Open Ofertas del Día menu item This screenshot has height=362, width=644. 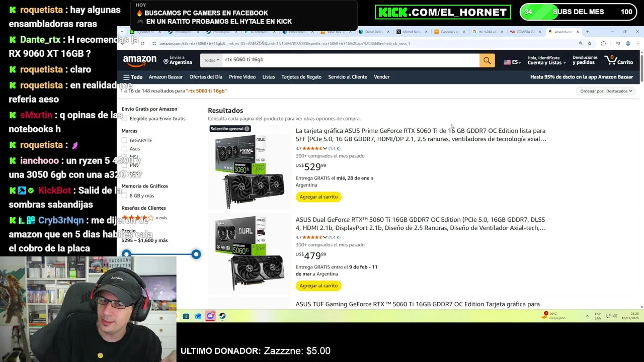[206, 77]
